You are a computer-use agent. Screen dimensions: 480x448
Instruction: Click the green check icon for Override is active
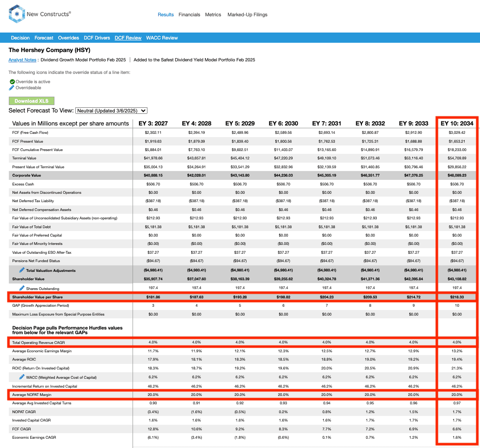point(12,82)
